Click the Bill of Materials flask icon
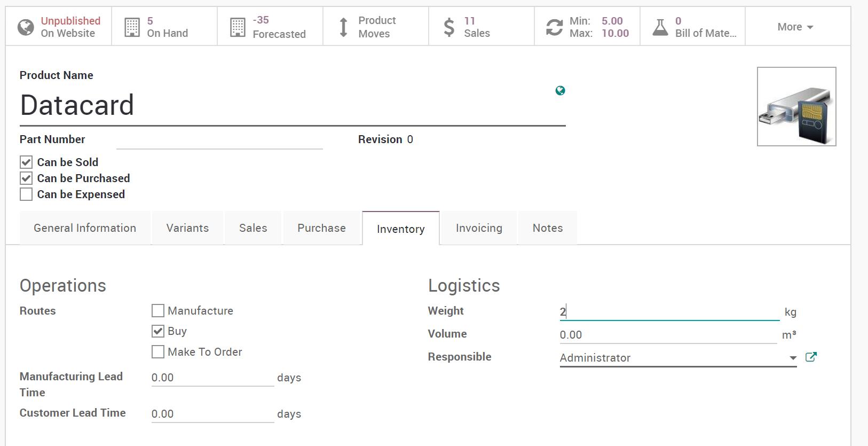The height and width of the screenshot is (446, 868). coord(660,27)
